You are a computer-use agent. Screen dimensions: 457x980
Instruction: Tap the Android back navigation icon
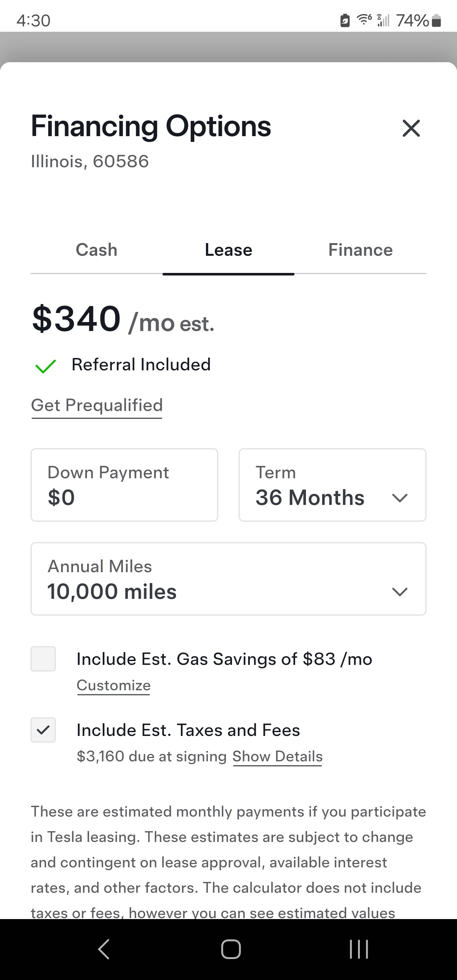104,949
